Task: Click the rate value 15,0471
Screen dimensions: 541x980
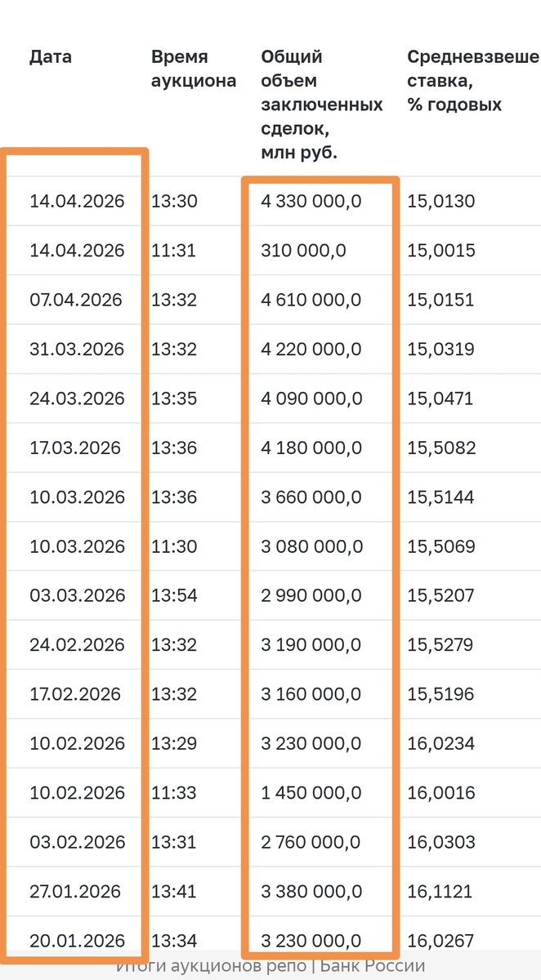Action: click(440, 399)
